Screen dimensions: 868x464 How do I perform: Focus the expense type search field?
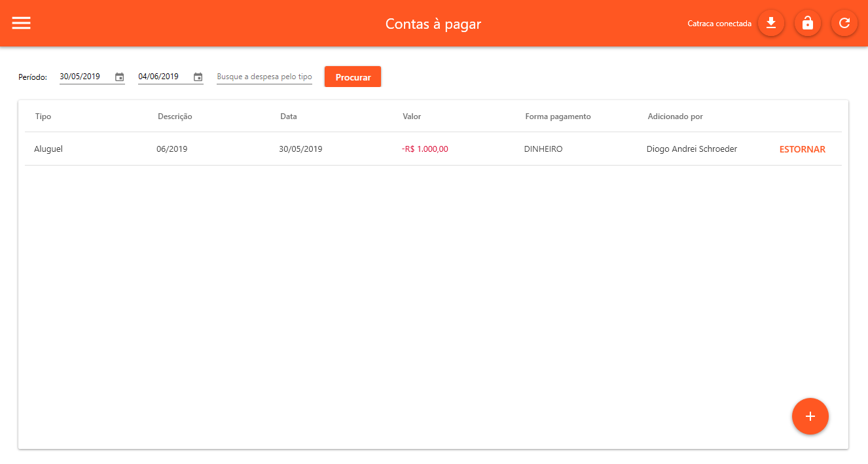point(264,77)
